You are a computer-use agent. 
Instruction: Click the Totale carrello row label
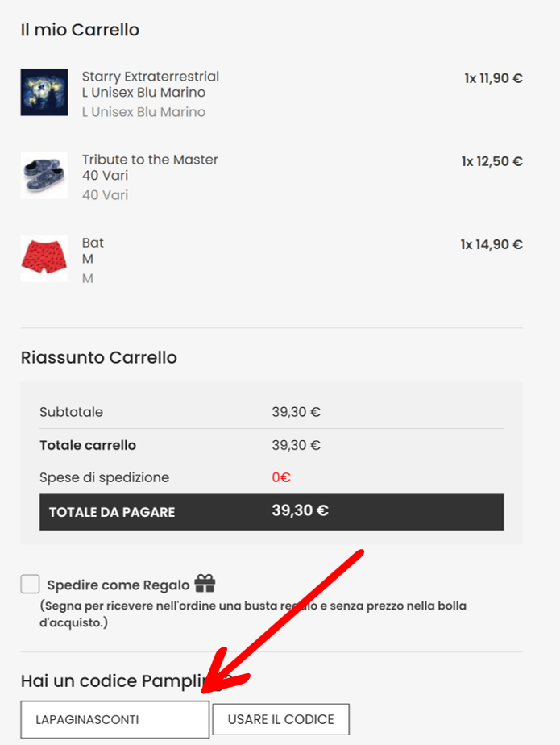pyautogui.click(x=88, y=445)
